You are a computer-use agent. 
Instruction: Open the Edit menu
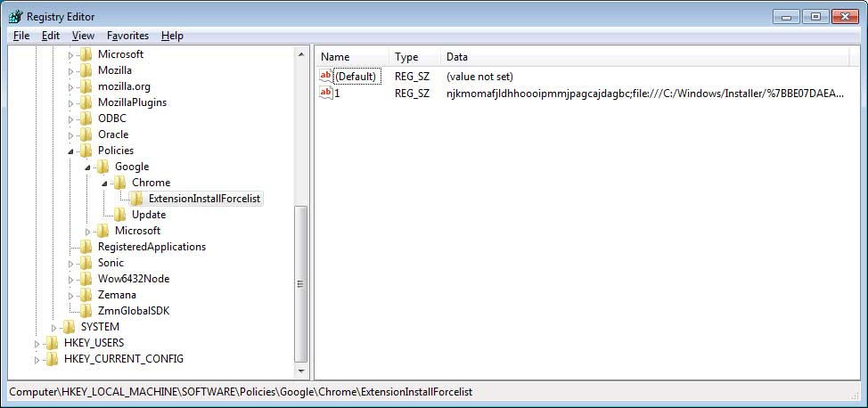[x=51, y=36]
